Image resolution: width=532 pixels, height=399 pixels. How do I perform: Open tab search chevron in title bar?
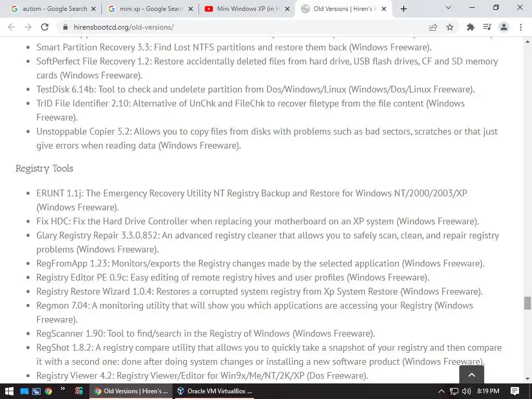[x=448, y=7]
